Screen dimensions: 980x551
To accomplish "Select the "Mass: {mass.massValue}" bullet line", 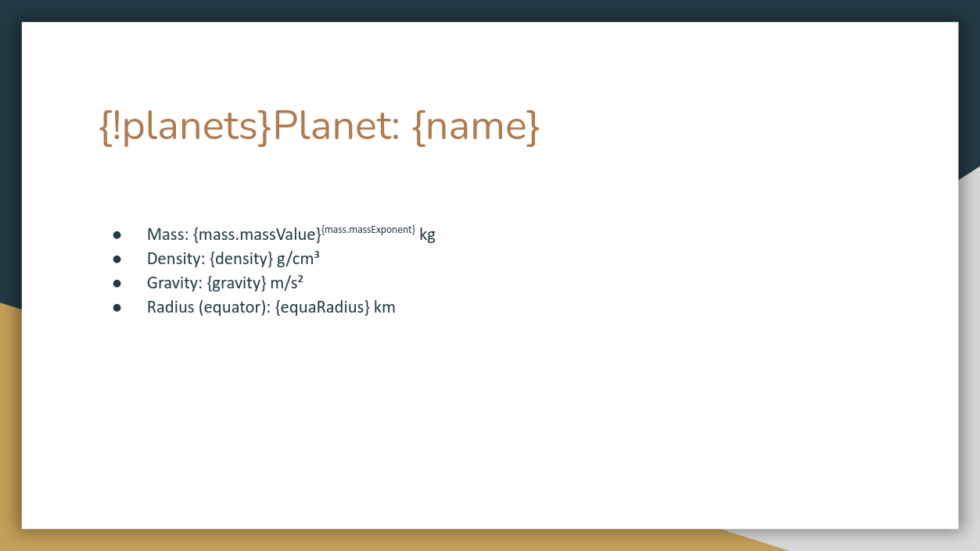I will tap(291, 234).
